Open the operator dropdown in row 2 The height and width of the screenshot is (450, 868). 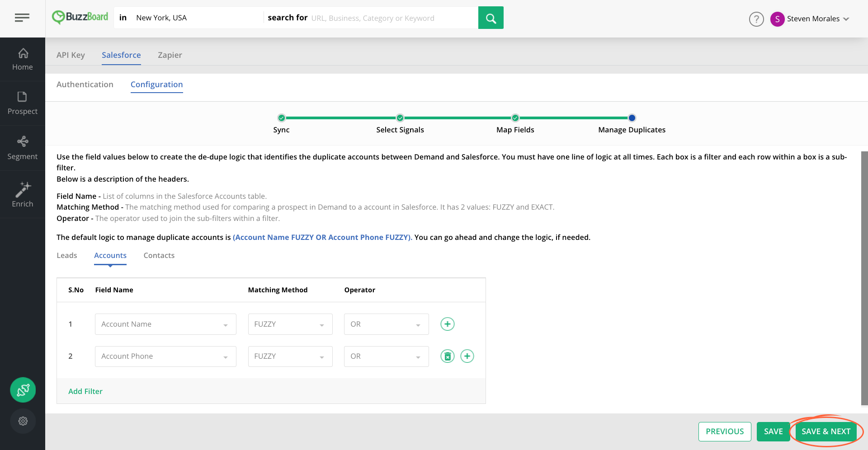point(387,356)
